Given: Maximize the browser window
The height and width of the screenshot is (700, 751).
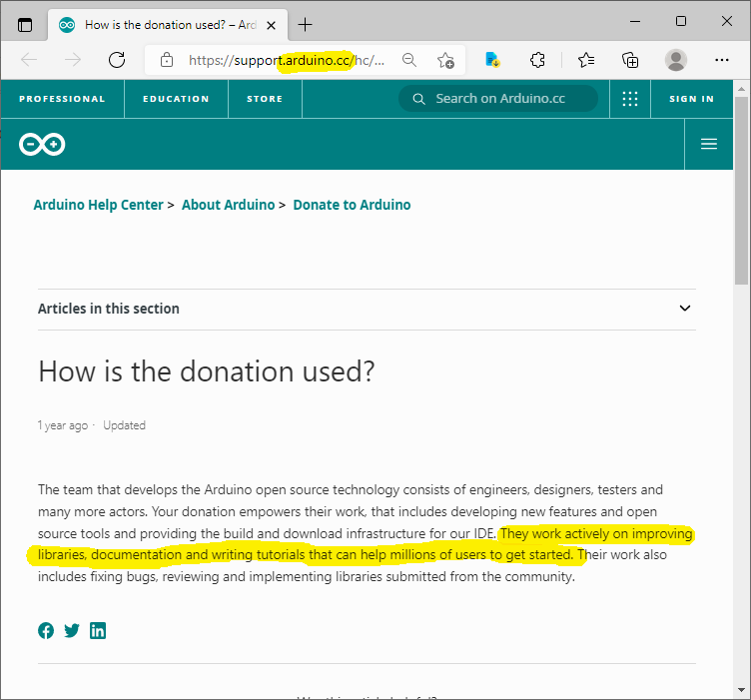Looking at the screenshot, I should click(x=681, y=22).
